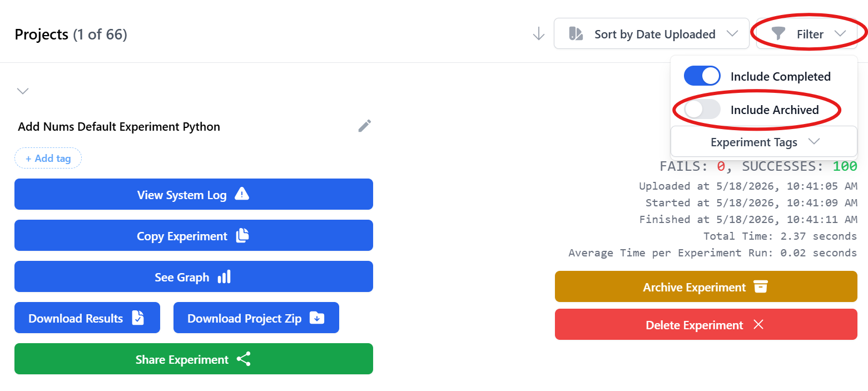The height and width of the screenshot is (391, 868).
Task: Click the downward sort direction arrow
Action: (x=538, y=34)
